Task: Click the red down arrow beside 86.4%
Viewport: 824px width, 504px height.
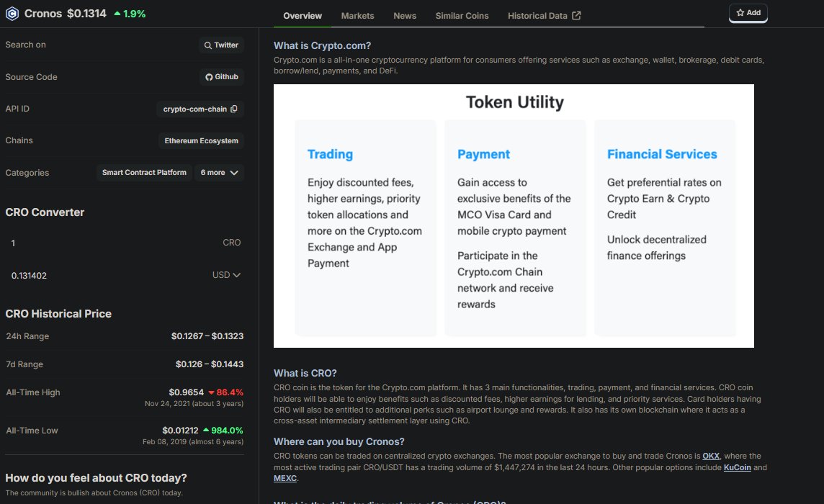Action: pos(211,392)
